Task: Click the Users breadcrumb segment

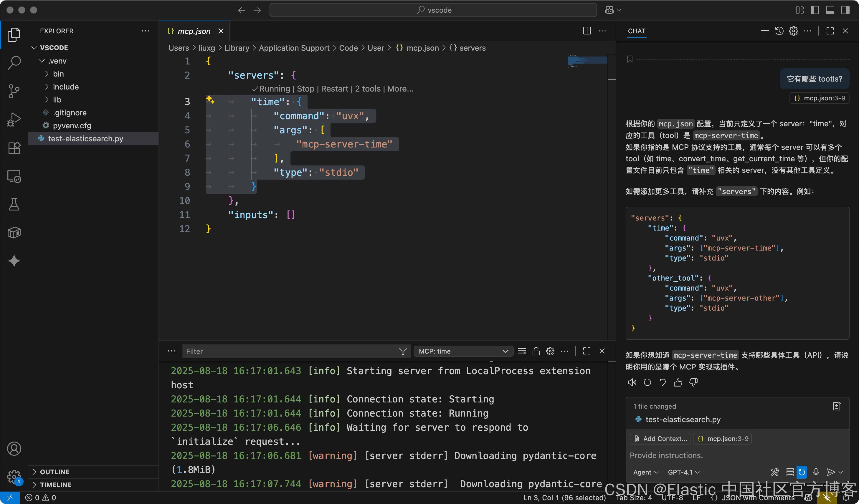Action: click(x=179, y=48)
